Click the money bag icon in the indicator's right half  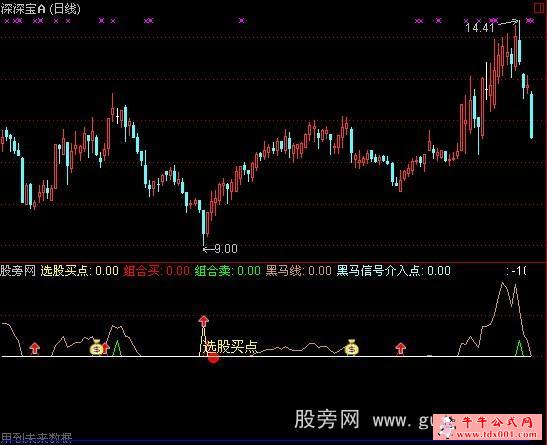[x=351, y=348]
